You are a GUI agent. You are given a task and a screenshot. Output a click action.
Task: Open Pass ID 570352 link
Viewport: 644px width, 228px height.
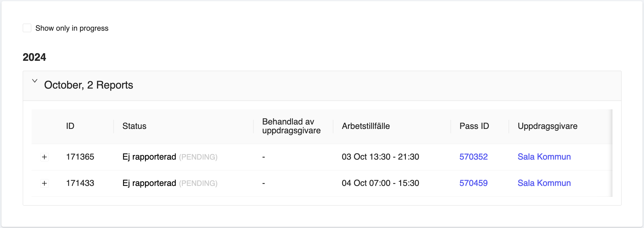473,157
